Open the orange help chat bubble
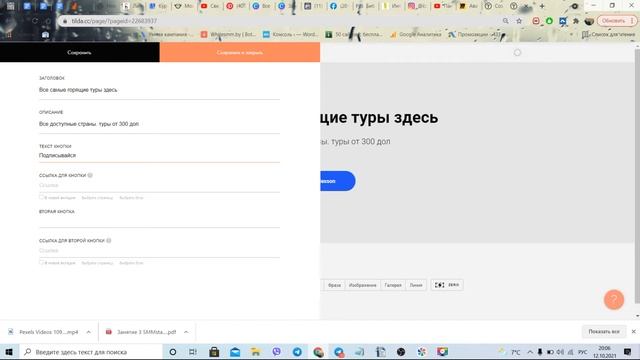Image resolution: width=640 pixels, height=360 pixels. [x=614, y=300]
